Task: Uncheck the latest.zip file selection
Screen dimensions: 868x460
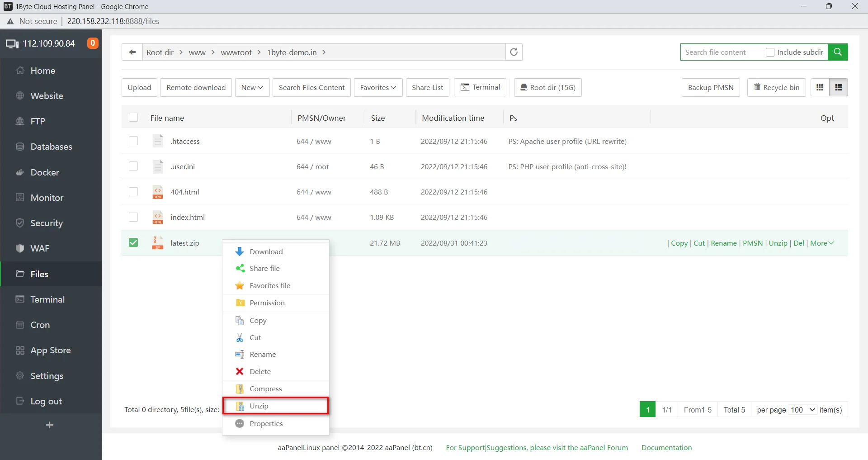Action: pos(133,242)
